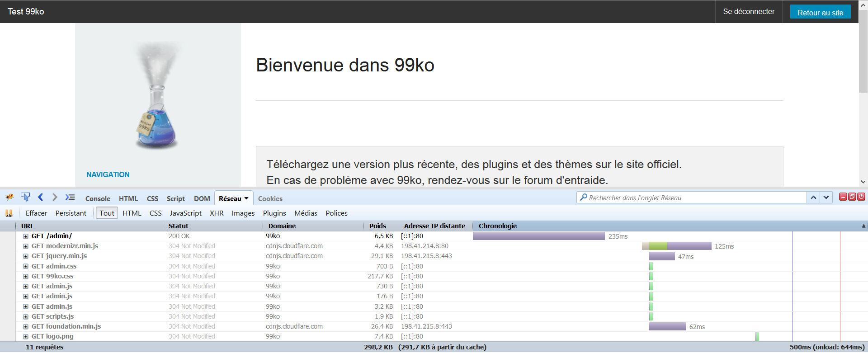The height and width of the screenshot is (353, 868).
Task: Go back with the blue left arrow
Action: pyautogui.click(x=41, y=197)
